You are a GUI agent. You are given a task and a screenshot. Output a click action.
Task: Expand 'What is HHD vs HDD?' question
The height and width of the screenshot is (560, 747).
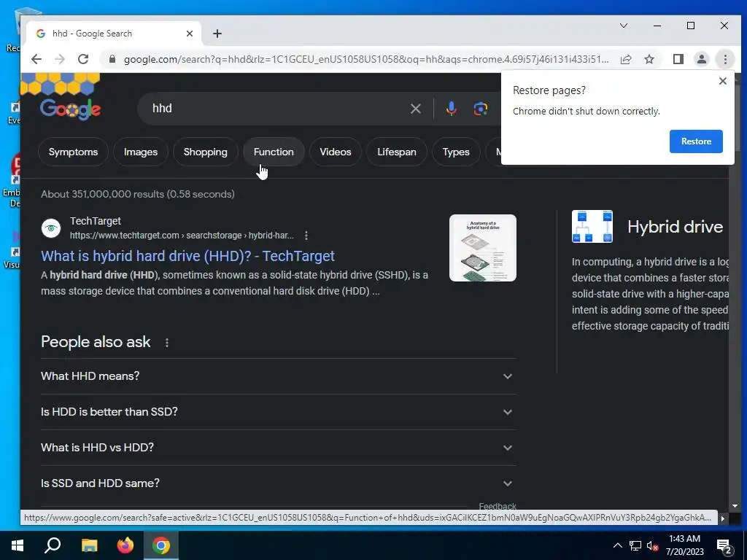pos(279,448)
